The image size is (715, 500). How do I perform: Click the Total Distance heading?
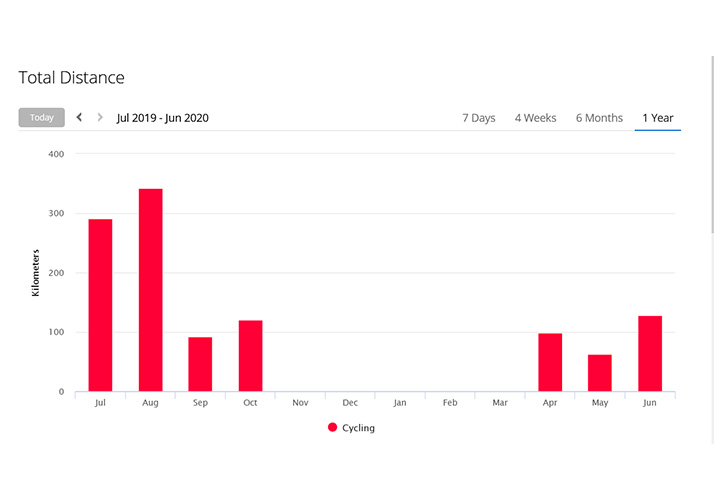pyautogui.click(x=71, y=78)
